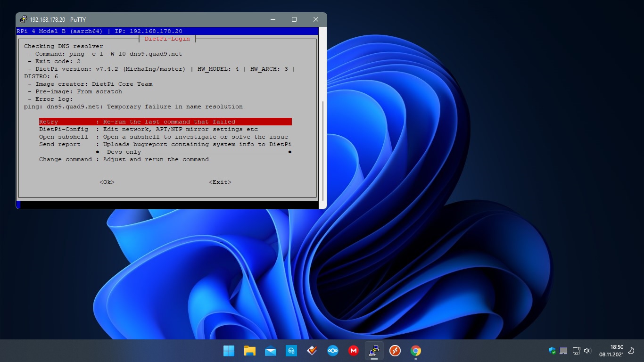Maximize the PuTTY window
Viewport: 644px width, 362px height.
point(294,19)
